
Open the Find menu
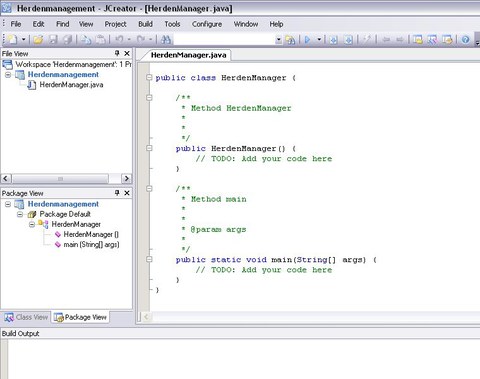[62, 24]
